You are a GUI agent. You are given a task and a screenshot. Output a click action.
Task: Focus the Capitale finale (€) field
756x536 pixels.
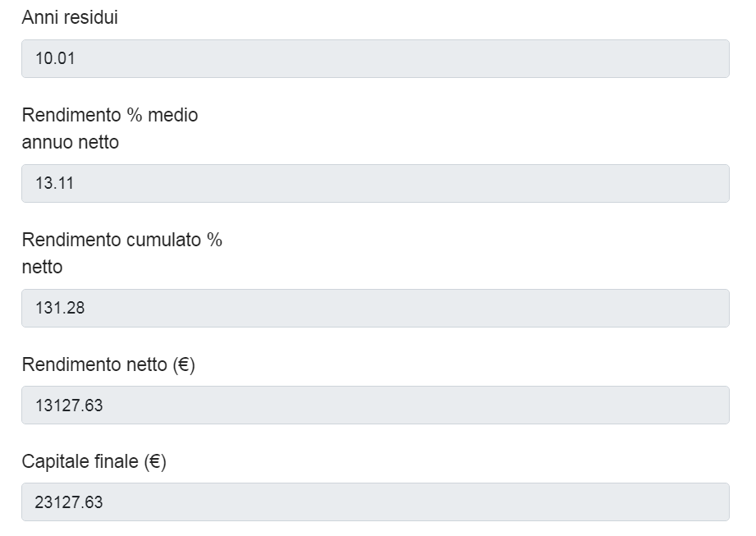(x=375, y=502)
